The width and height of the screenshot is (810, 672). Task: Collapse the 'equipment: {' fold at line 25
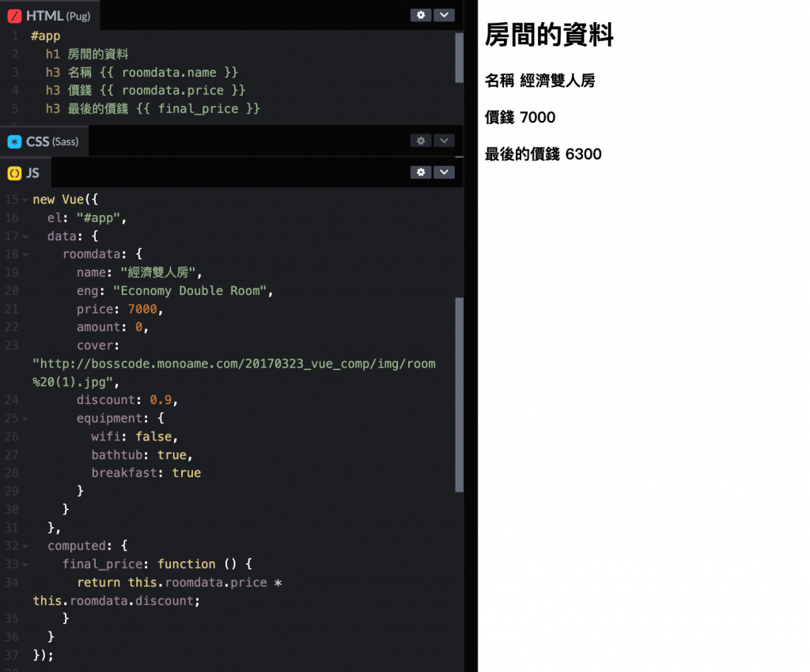pos(25,419)
